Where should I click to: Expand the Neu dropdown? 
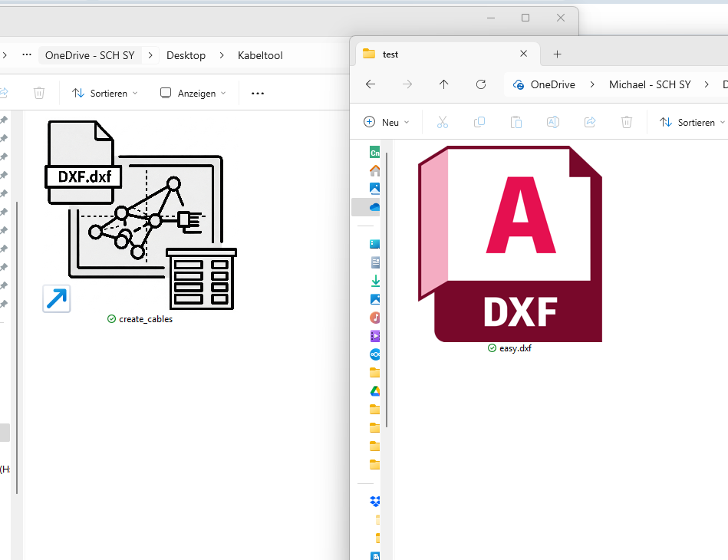click(x=387, y=122)
